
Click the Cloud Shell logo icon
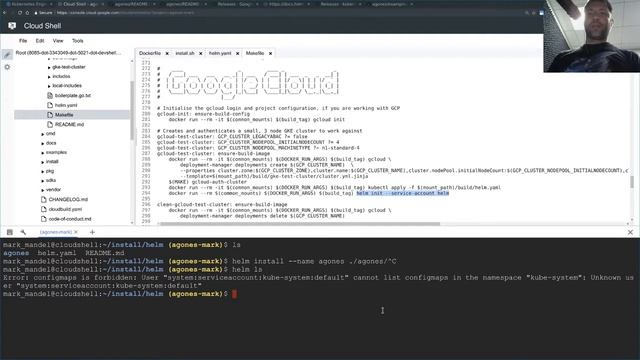pos(12,26)
